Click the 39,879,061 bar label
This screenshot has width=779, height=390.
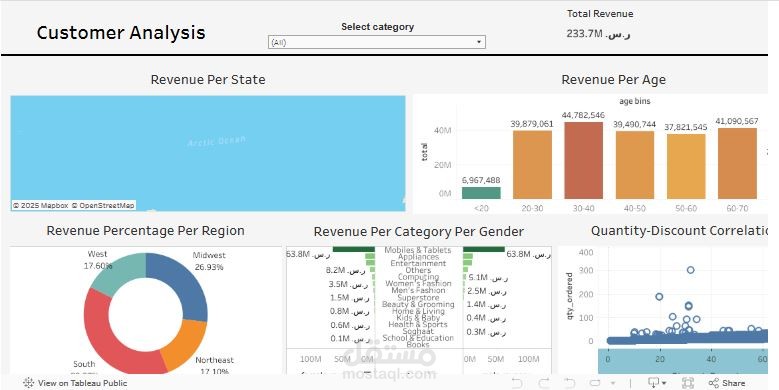(x=532, y=124)
